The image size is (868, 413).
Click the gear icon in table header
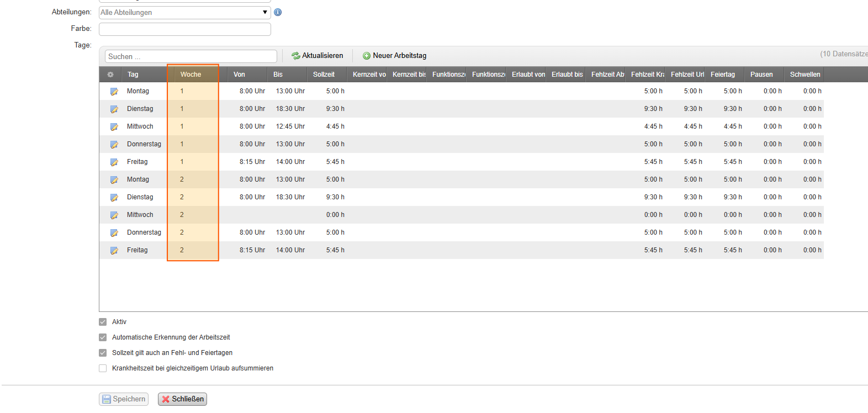pyautogui.click(x=110, y=75)
